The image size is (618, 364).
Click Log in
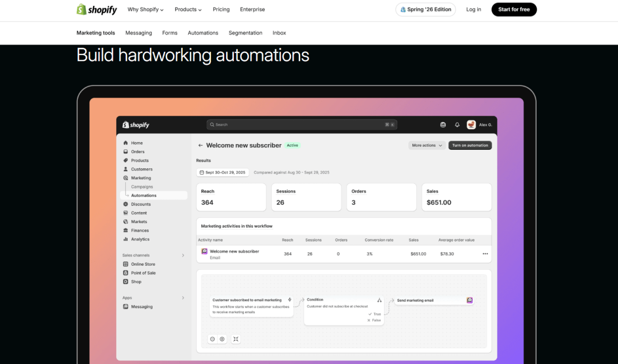474,9
